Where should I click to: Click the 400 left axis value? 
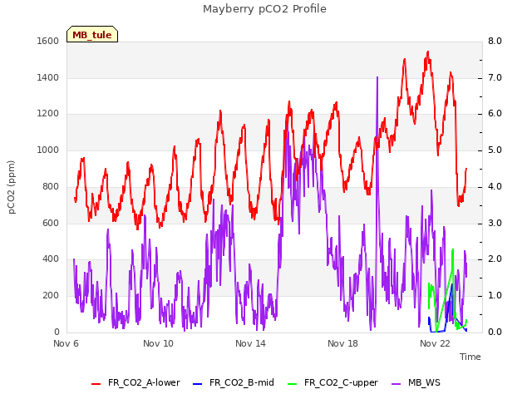point(51,259)
